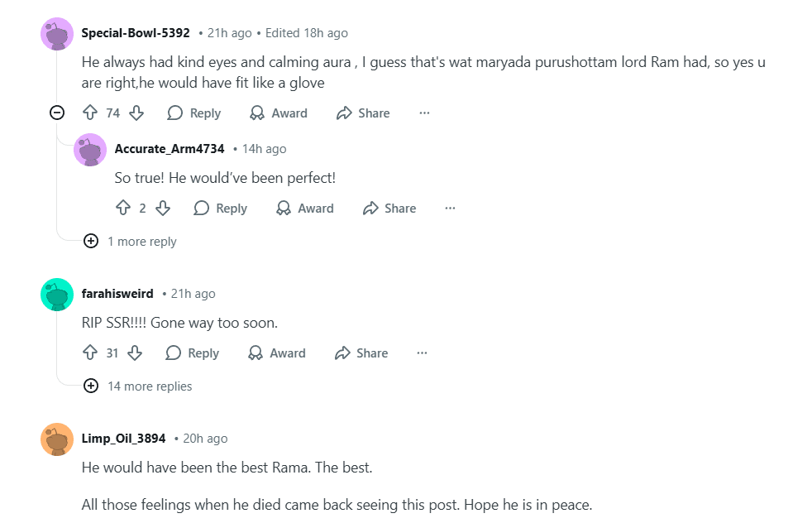Click farahisweird's green avatar

coord(57,295)
